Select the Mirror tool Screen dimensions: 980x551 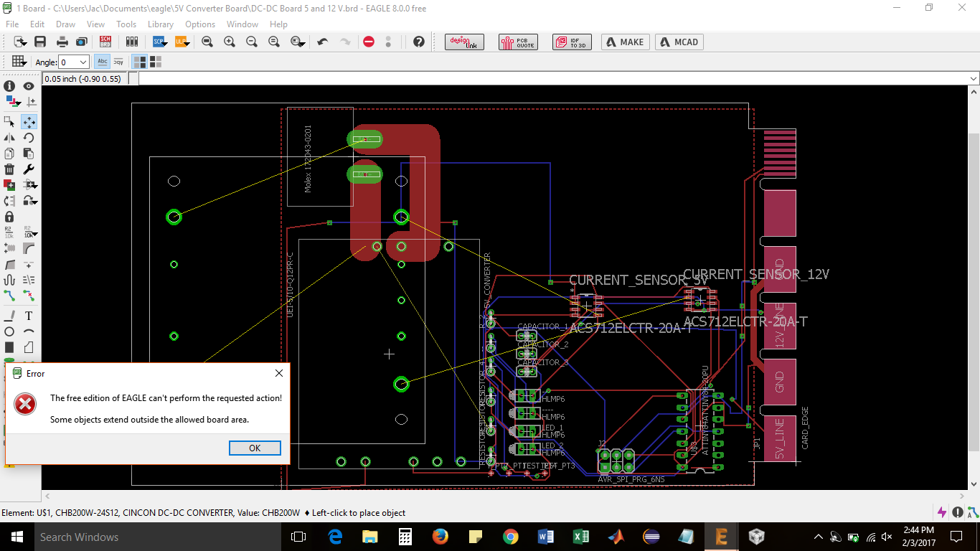[x=9, y=138]
